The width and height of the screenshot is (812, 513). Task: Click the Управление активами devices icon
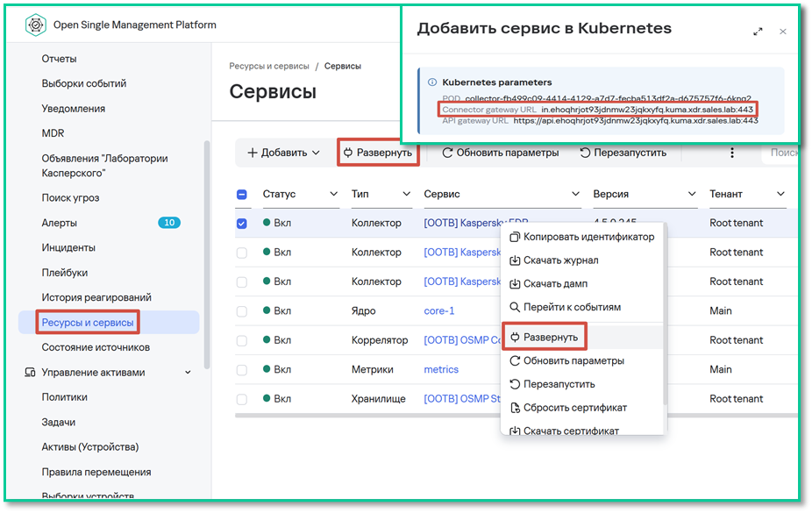30,372
